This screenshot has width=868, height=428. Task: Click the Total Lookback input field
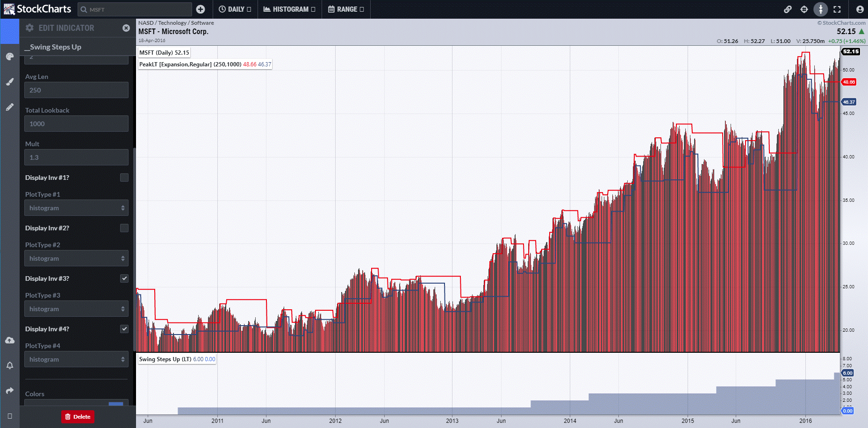[76, 124]
